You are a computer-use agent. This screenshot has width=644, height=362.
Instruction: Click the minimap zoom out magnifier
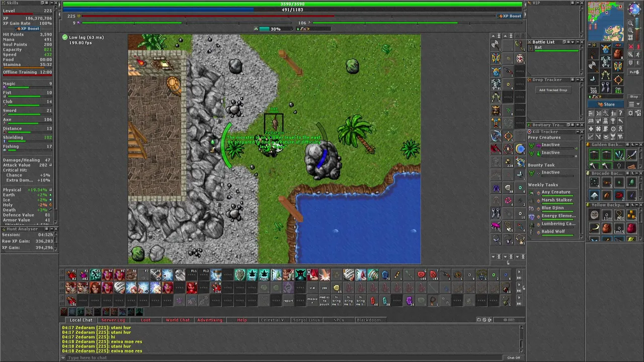630,23
